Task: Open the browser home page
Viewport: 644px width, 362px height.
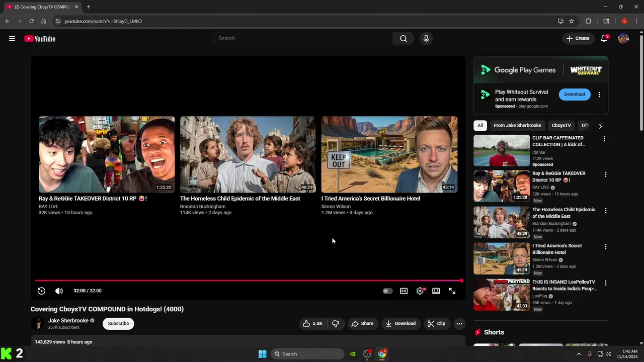Action: click(x=43, y=21)
